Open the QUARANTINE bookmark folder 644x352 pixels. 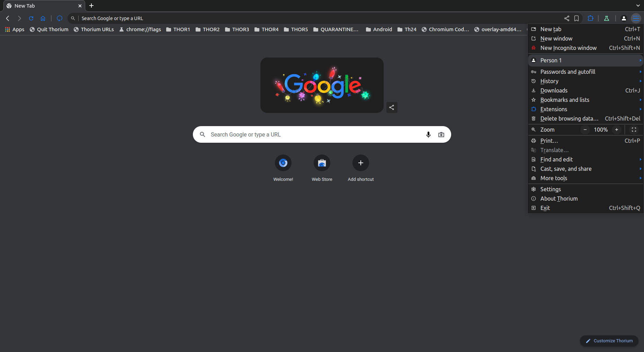pos(336,29)
